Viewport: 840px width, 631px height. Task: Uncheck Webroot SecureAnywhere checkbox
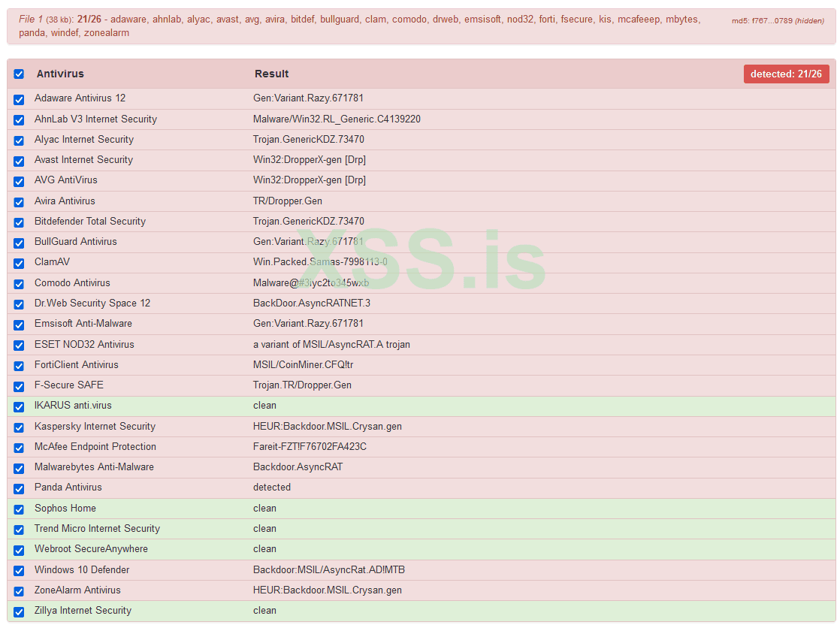coord(19,550)
